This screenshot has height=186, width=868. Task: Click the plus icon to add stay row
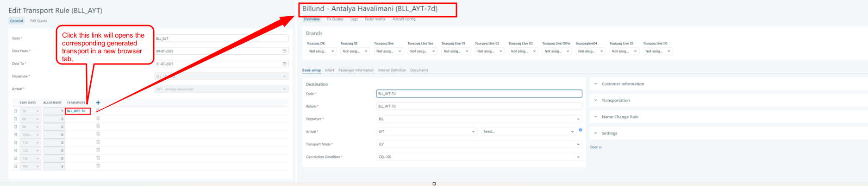[98, 103]
